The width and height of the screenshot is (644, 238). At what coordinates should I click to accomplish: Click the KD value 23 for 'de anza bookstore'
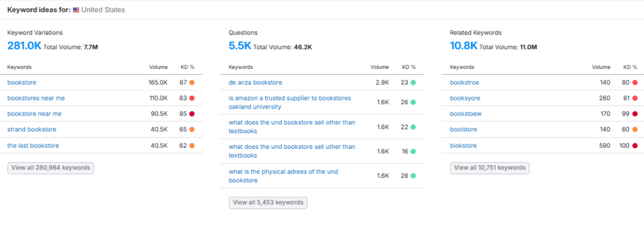[404, 82]
